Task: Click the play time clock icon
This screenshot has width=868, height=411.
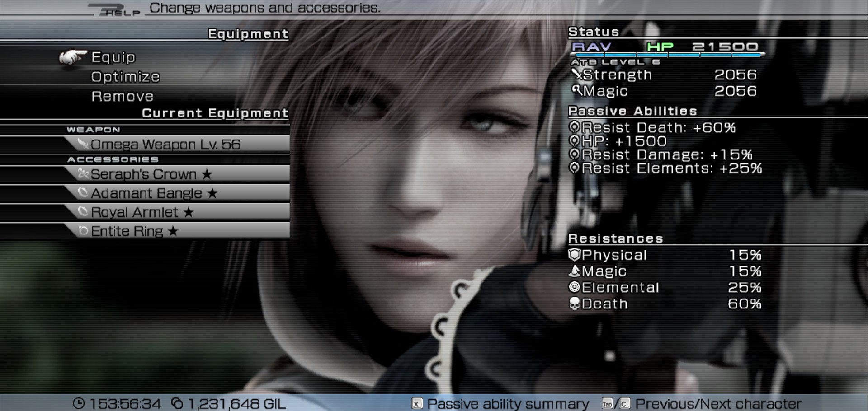Action: tap(79, 403)
